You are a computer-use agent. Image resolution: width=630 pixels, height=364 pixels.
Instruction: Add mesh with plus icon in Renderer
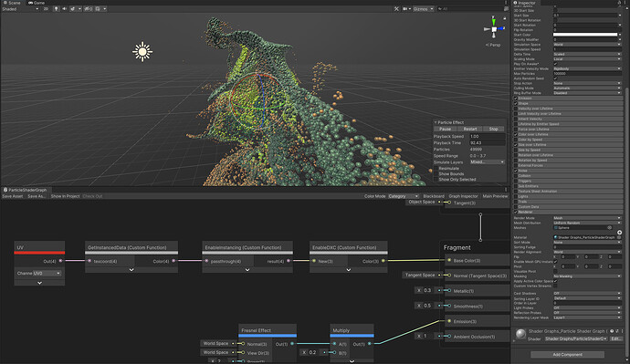(620, 233)
